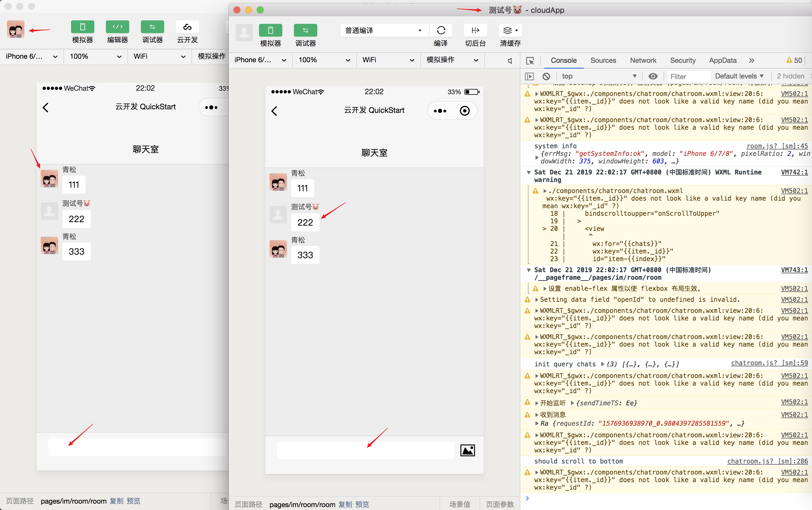This screenshot has height=510, width=812.
Task: Click 复制 link in left window page path
Action: [116, 501]
